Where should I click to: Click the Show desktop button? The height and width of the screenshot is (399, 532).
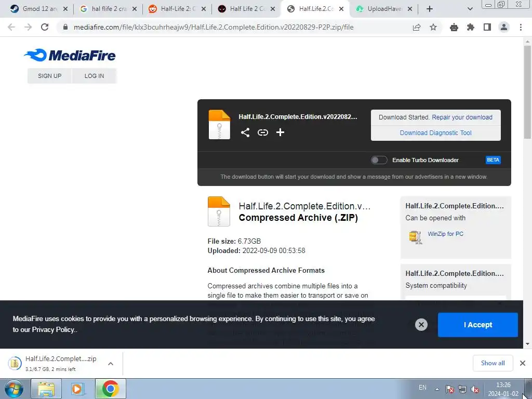(x=528, y=389)
